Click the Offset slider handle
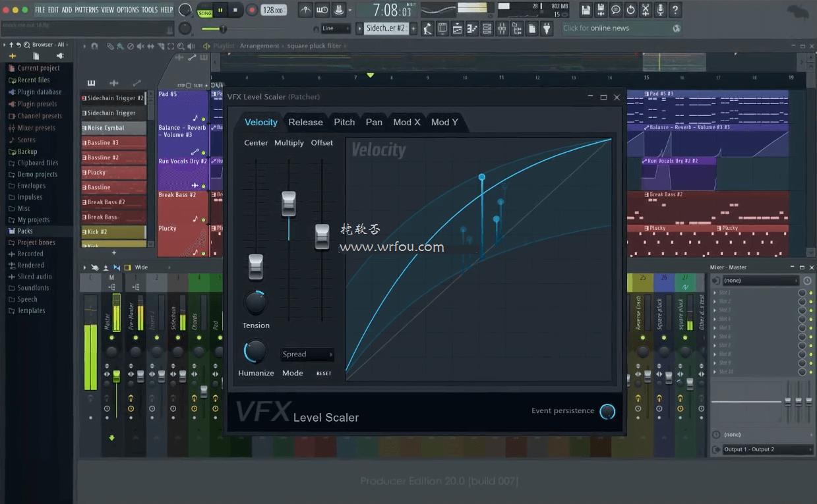 [x=322, y=237]
